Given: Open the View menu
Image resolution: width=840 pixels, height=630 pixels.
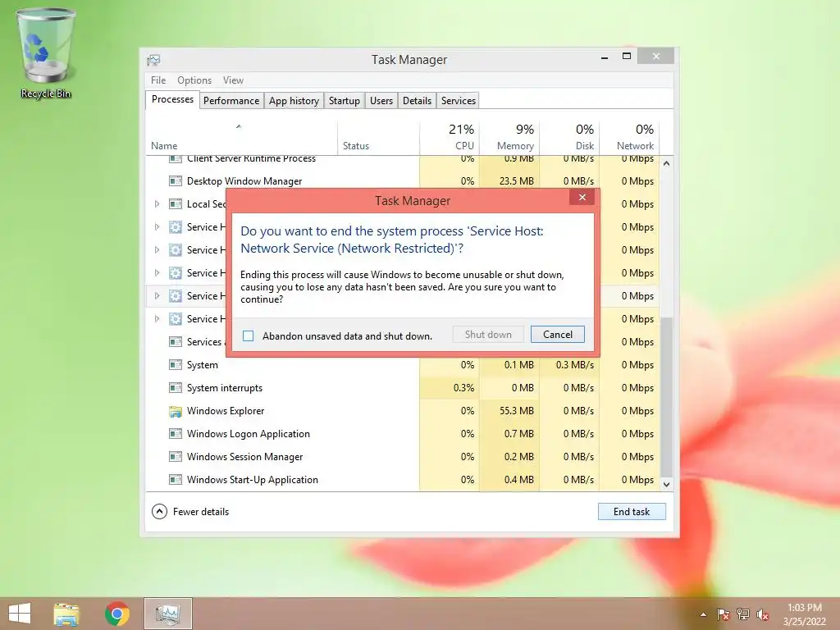Looking at the screenshot, I should pyautogui.click(x=233, y=80).
